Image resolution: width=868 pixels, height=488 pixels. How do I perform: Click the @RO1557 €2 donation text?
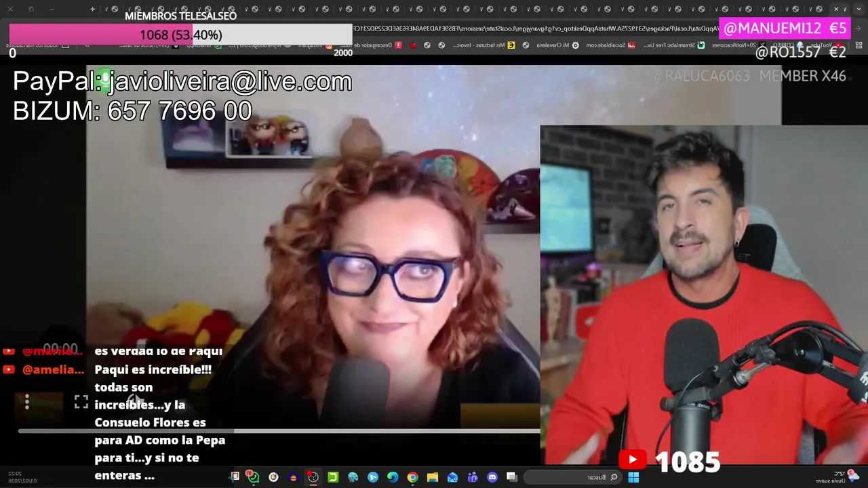tap(800, 52)
